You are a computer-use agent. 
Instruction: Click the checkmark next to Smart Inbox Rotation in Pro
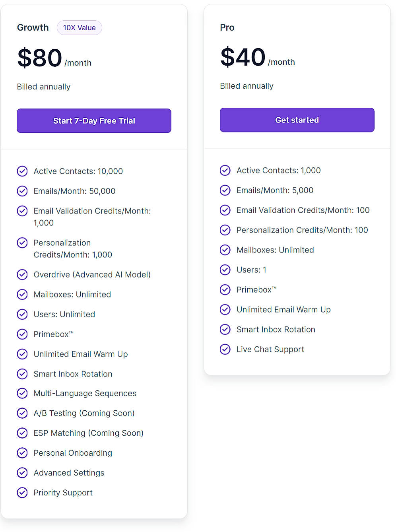point(225,329)
